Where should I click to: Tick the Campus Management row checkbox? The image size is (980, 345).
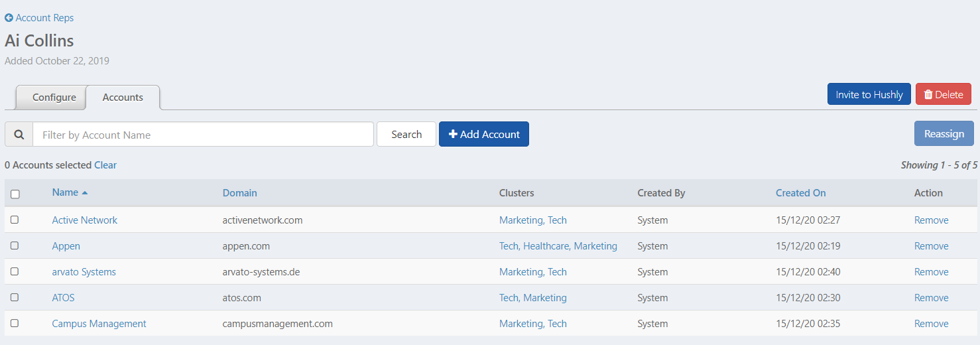15,323
